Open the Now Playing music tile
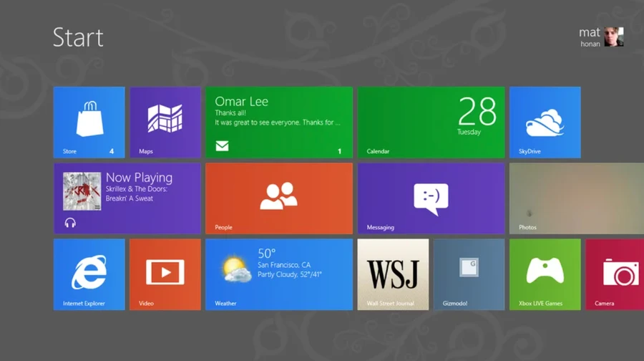The image size is (644, 361). pyautogui.click(x=127, y=198)
